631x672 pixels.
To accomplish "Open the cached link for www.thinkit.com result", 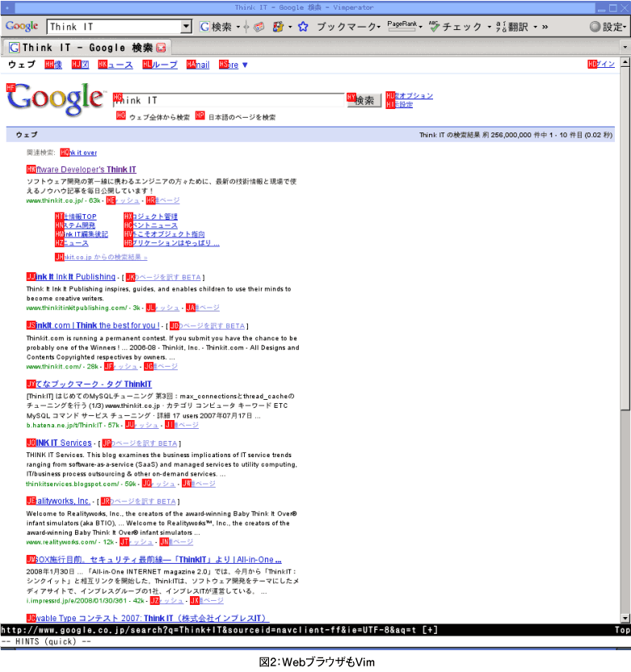I will 121,367.
